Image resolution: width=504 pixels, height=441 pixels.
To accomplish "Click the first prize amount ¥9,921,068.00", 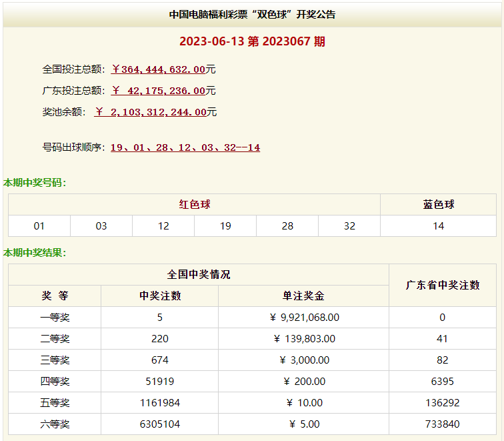I will pos(304,318).
